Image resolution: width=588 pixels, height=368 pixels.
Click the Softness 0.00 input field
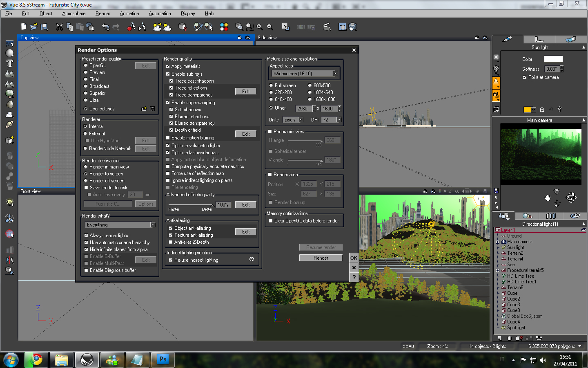pos(552,69)
